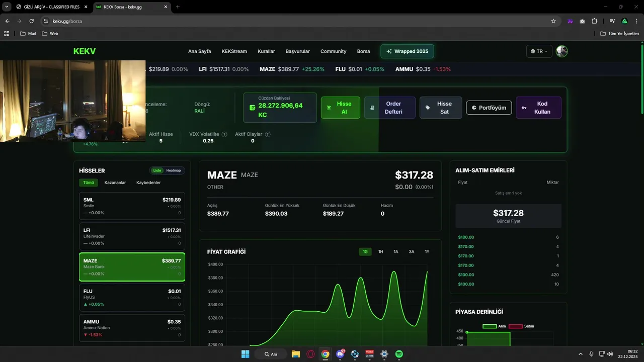The width and height of the screenshot is (644, 362).
Task: Select the Kazananlar filter tab
Action: [x=115, y=183]
